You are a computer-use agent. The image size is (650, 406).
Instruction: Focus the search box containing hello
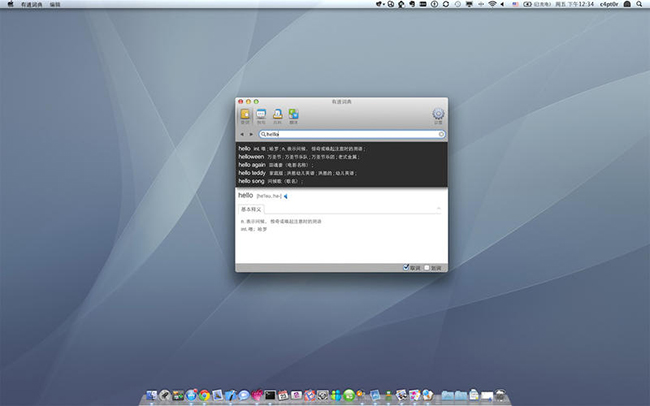[x=352, y=134]
